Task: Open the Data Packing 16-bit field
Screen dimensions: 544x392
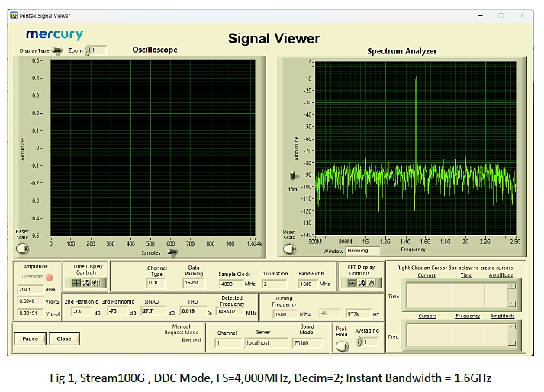Action: tap(194, 283)
